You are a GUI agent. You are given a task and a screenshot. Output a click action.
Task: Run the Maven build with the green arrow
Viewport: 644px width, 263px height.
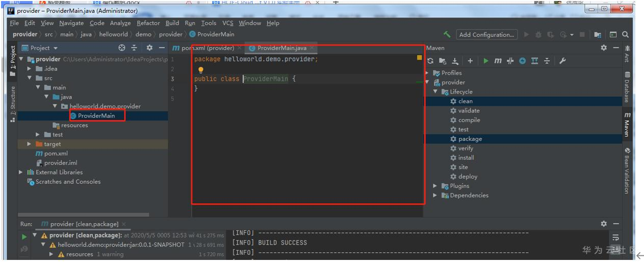pos(486,61)
